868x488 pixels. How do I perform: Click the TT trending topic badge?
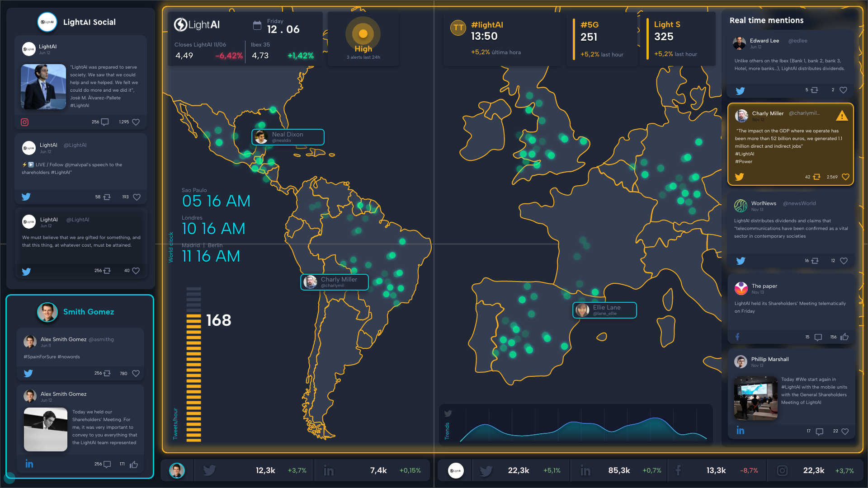point(458,28)
